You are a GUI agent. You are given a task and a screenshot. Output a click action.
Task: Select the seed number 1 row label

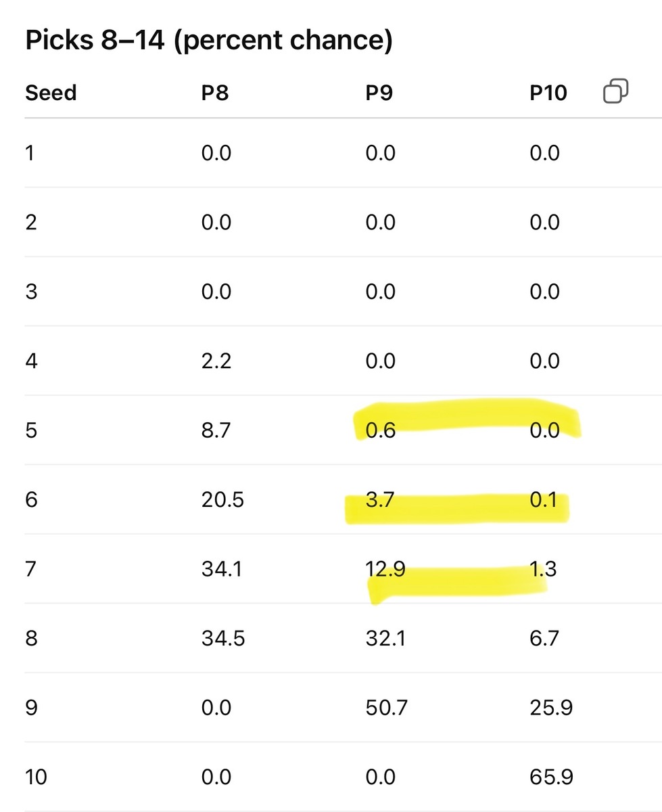click(x=29, y=153)
